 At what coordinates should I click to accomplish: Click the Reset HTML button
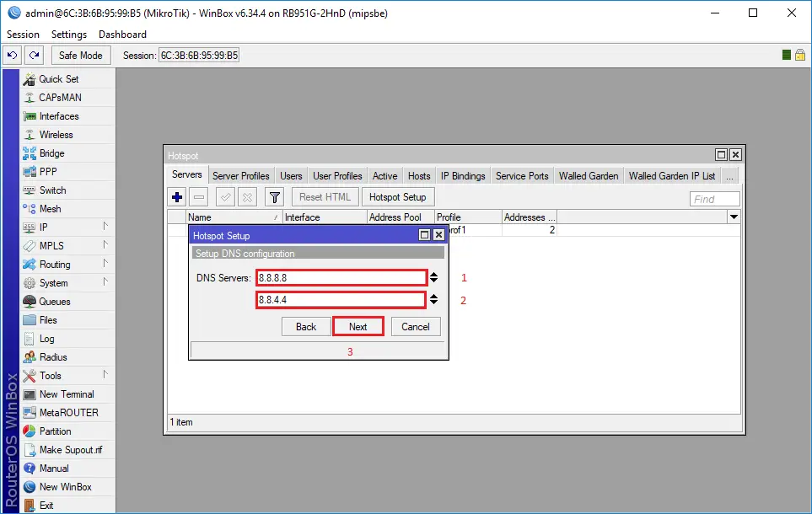pyautogui.click(x=325, y=197)
